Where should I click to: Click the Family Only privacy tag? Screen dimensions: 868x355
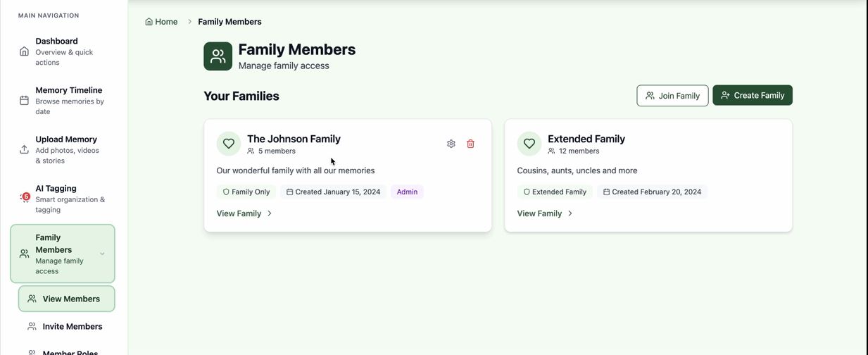click(x=246, y=192)
